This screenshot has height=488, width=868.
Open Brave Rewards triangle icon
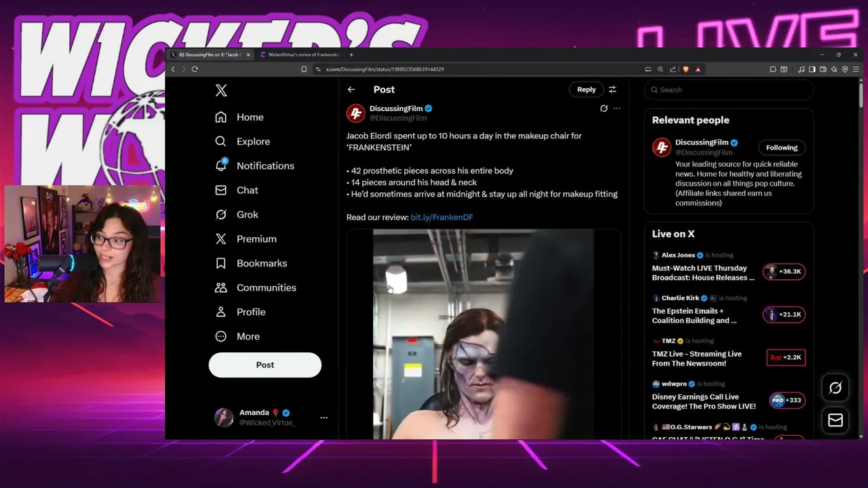coord(698,69)
